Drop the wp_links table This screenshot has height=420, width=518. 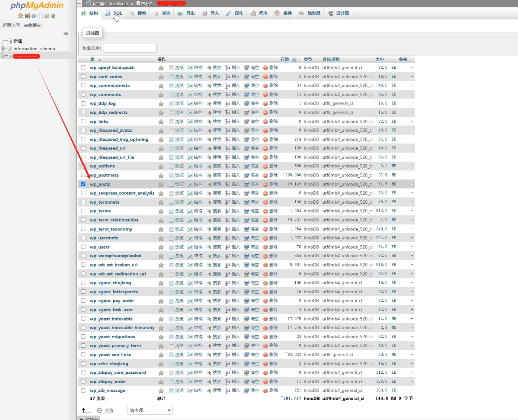click(270, 122)
